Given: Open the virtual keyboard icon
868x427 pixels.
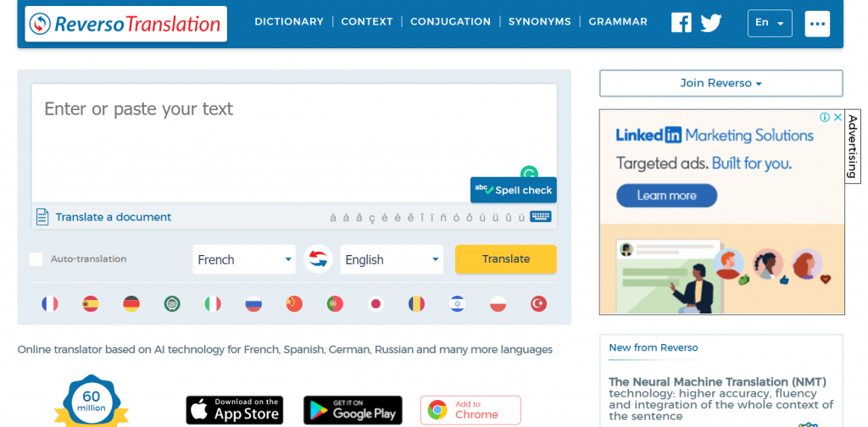Looking at the screenshot, I should pos(541,216).
